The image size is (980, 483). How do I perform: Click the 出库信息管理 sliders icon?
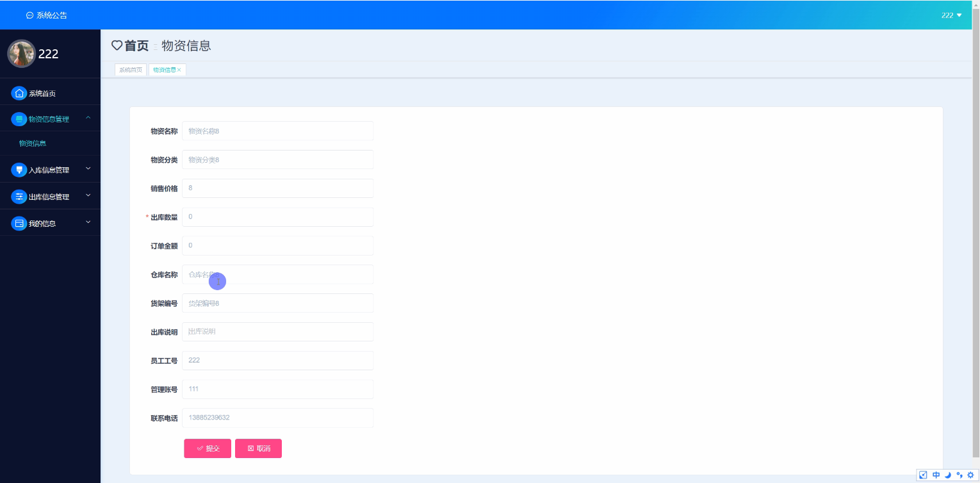tap(19, 197)
